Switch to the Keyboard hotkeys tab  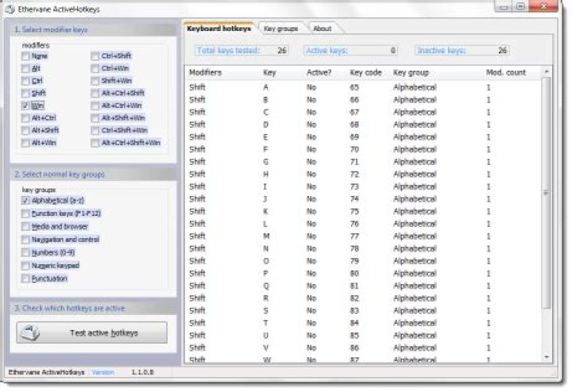219,29
